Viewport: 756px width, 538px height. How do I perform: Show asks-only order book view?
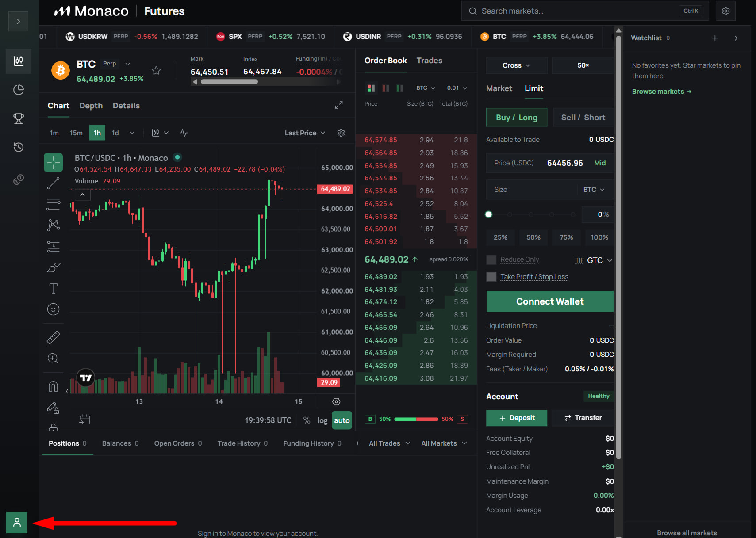386,88
